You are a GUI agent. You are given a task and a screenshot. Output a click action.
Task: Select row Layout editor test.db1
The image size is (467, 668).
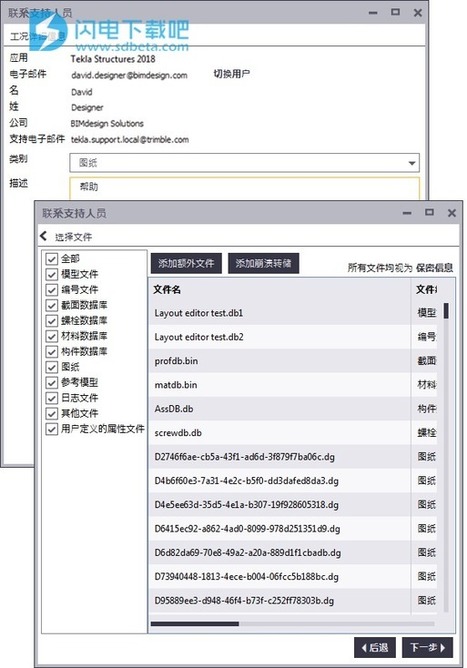[x=292, y=313]
